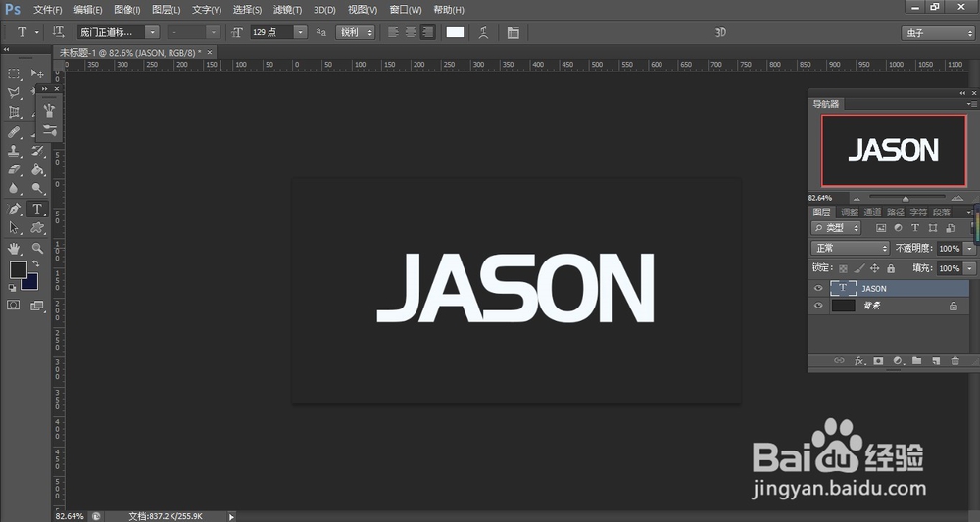The height and width of the screenshot is (522, 980).
Task: Select the Blur droplet tool
Action: [14, 188]
